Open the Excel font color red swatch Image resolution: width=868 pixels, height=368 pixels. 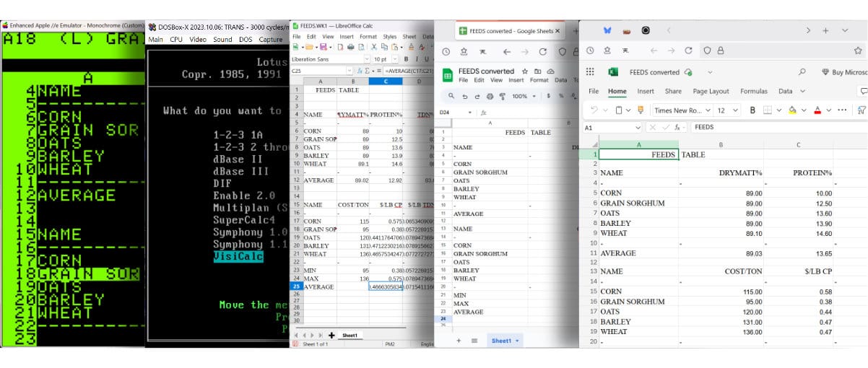(x=818, y=110)
